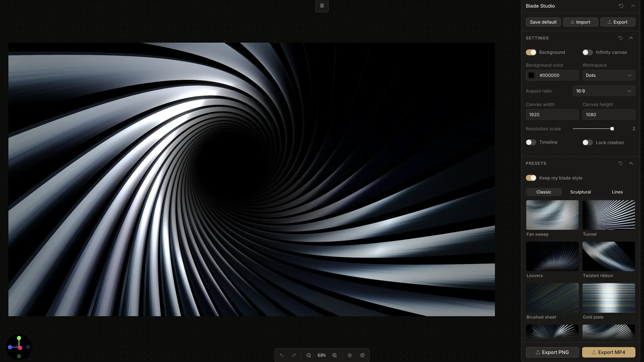Click the green Y axis handle of the gizmo
Screen dimensions: 644x362
click(x=19, y=338)
